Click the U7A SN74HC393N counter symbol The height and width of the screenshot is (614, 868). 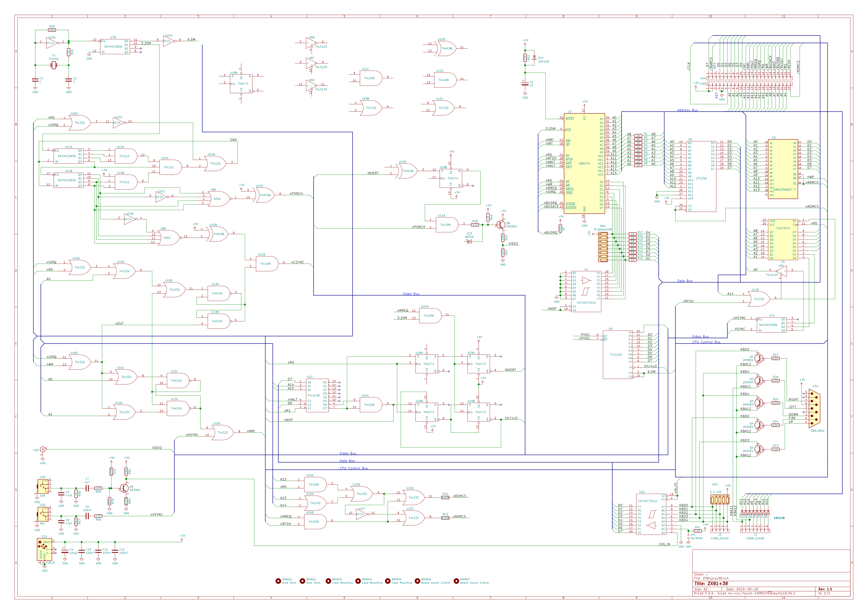(772, 325)
